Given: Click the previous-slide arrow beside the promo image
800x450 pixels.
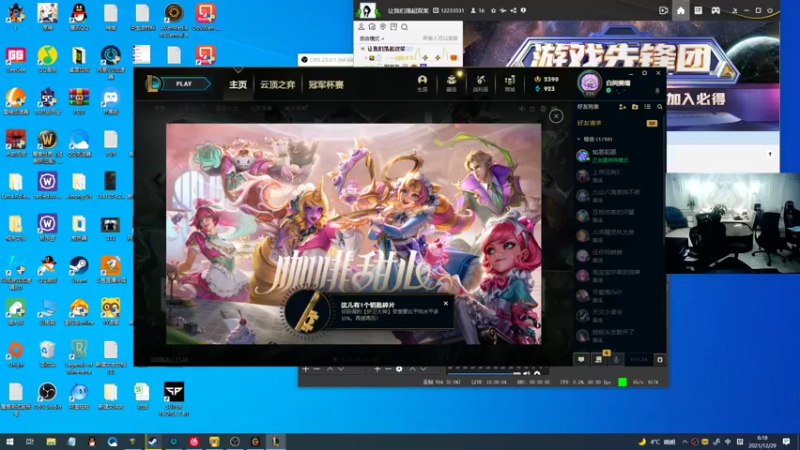Looking at the screenshot, I should click(x=157, y=180).
